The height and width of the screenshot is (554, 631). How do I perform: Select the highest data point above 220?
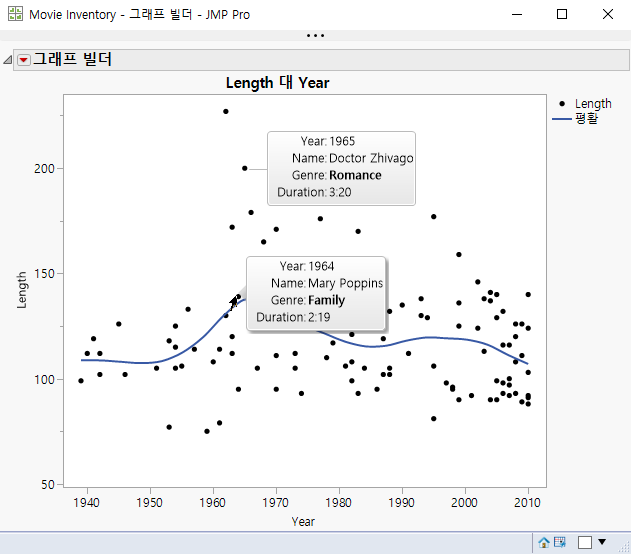pyautogui.click(x=226, y=111)
